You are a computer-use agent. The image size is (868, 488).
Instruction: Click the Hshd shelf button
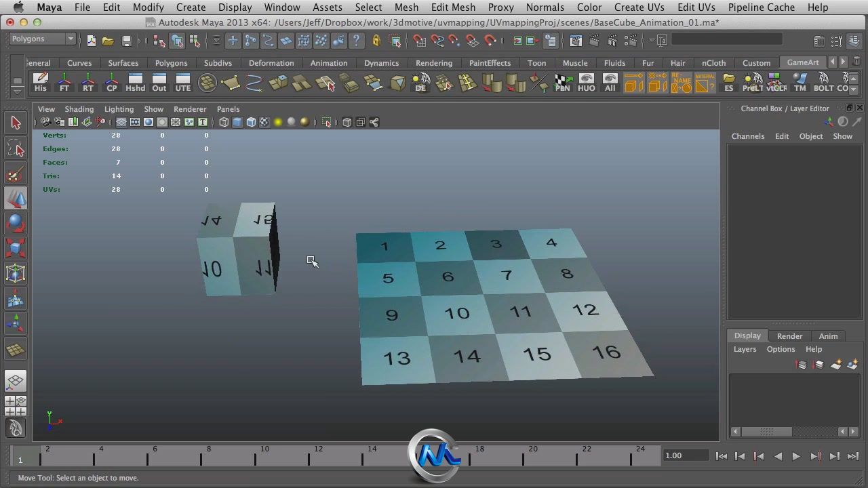[136, 83]
